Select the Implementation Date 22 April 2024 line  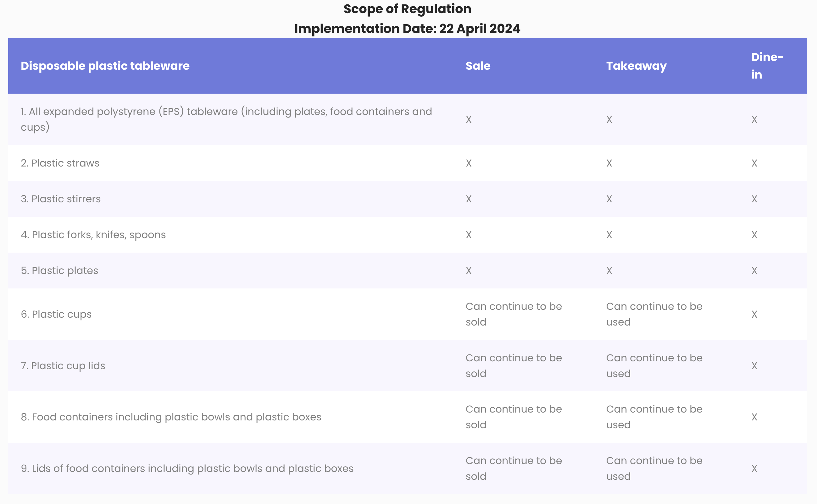[407, 29]
